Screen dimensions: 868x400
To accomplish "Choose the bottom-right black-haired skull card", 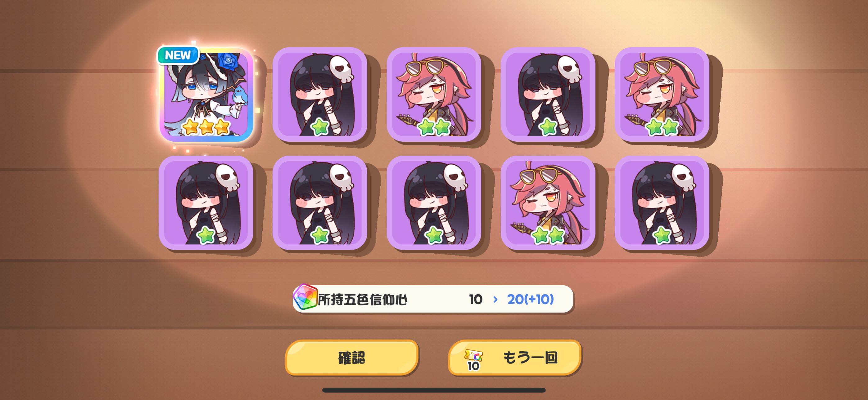I will [662, 203].
